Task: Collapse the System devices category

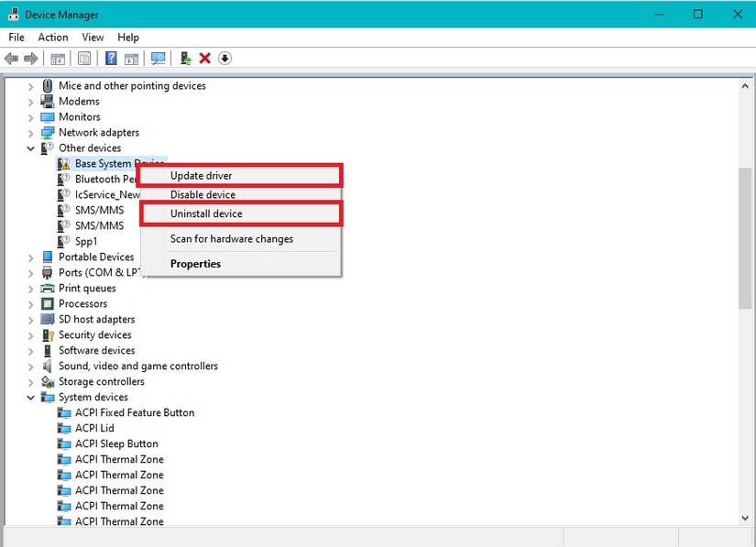Action: click(x=30, y=397)
